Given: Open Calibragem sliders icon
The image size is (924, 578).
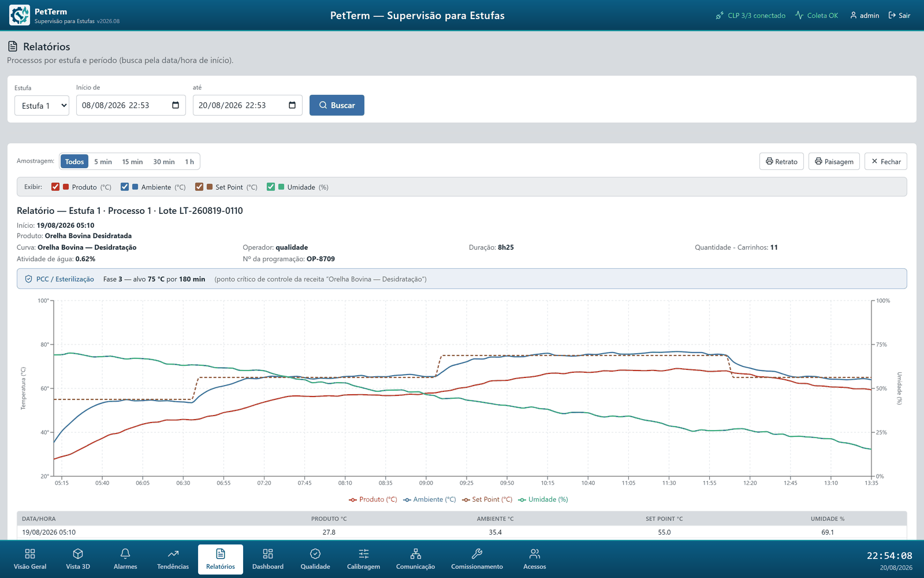Looking at the screenshot, I should point(364,554).
